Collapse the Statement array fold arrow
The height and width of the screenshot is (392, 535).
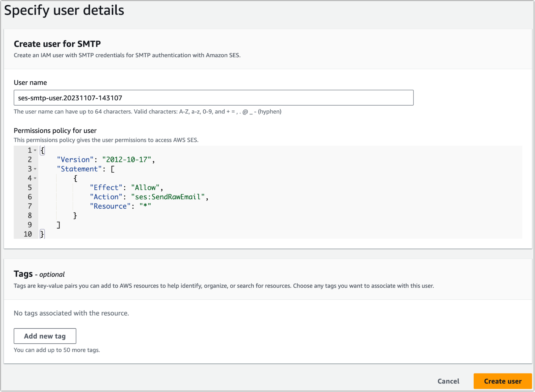click(x=35, y=169)
